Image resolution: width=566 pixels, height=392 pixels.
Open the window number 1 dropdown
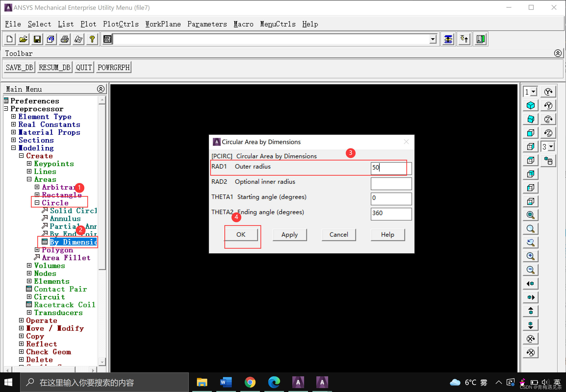(533, 92)
